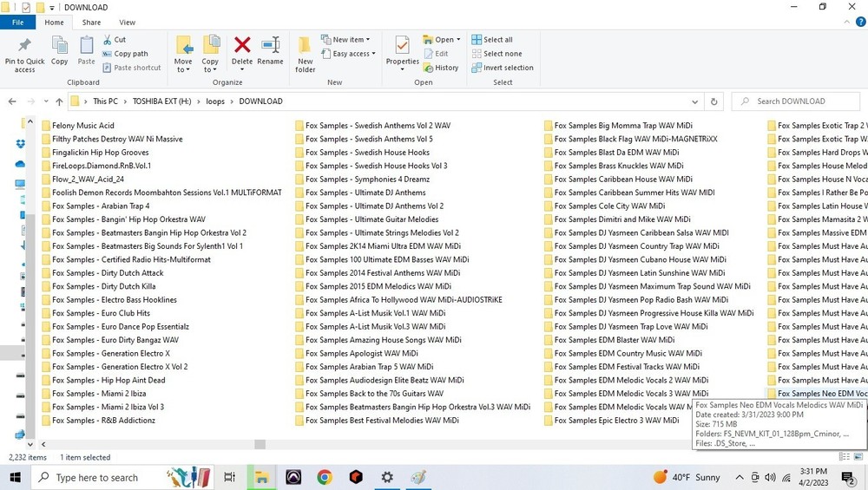Open Recent locations dropdown arrow

[x=46, y=101]
